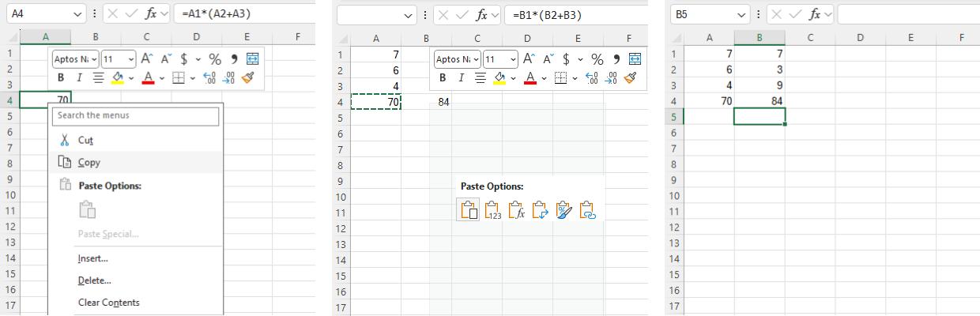Apply yellow fill color in left mini toolbar
980x316 pixels.
(117, 77)
